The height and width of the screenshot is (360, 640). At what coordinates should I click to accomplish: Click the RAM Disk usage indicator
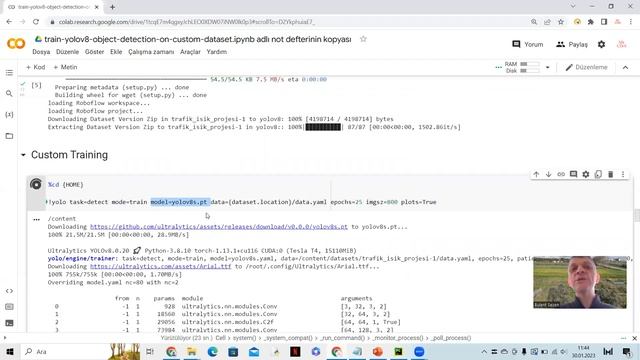(522, 67)
